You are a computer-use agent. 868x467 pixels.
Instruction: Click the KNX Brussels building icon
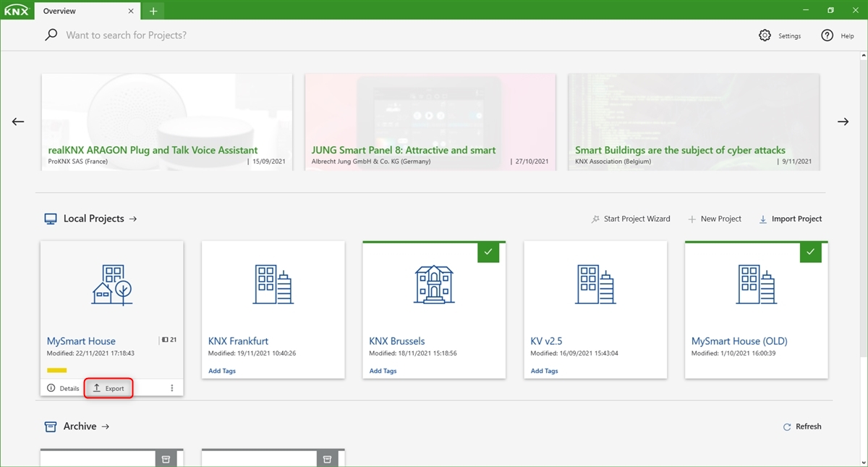[434, 285]
